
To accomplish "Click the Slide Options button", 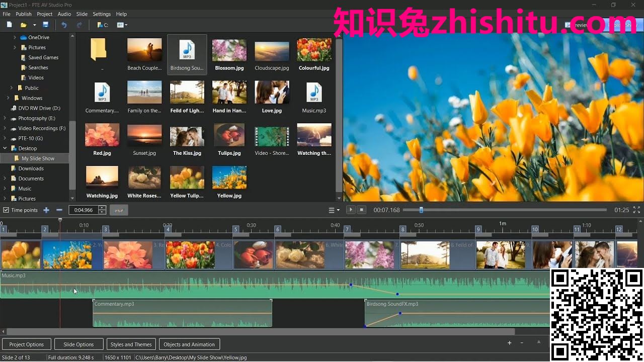I will click(78, 344).
